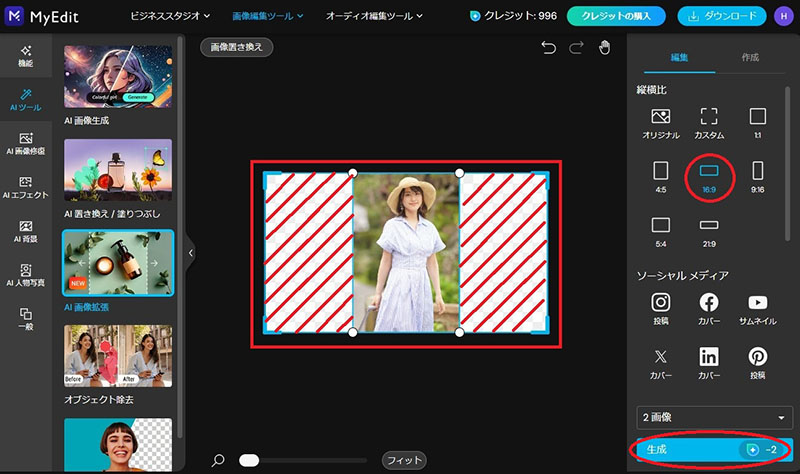Choose the 9:16 aspect ratio option
The height and width of the screenshot is (474, 800).
coord(758,178)
